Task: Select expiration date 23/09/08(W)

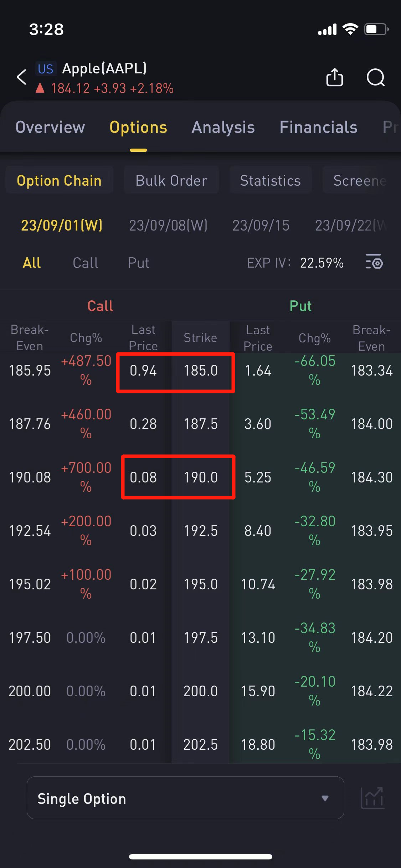Action: click(168, 225)
